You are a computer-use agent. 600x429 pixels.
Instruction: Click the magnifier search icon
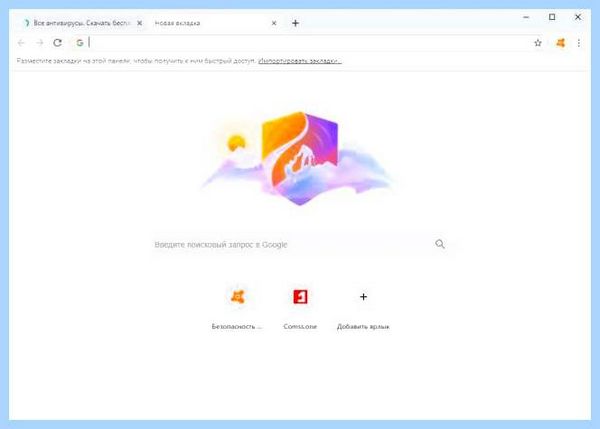point(440,244)
